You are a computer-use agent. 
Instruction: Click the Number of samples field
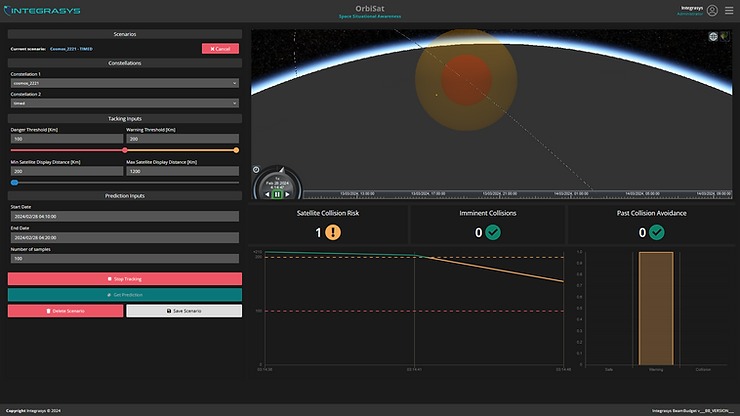point(125,258)
